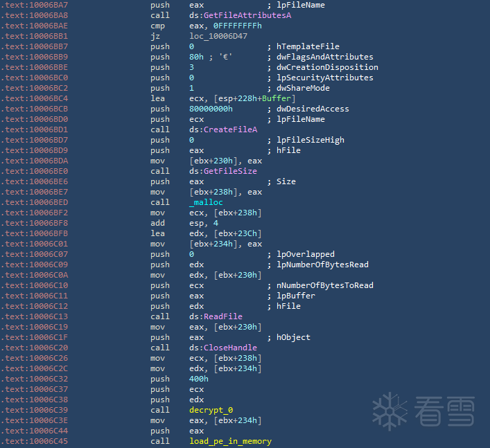Select the hTemplateFile comment
This screenshot has height=448, width=490.
click(308, 46)
